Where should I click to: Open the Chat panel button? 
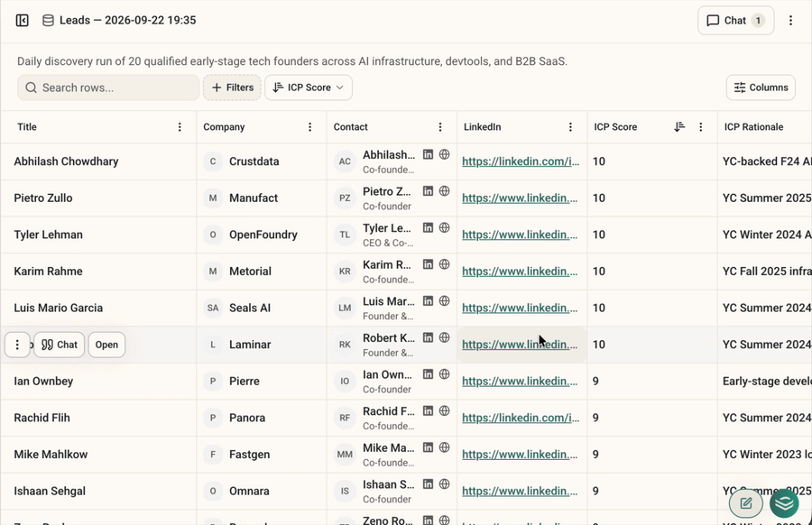point(735,20)
